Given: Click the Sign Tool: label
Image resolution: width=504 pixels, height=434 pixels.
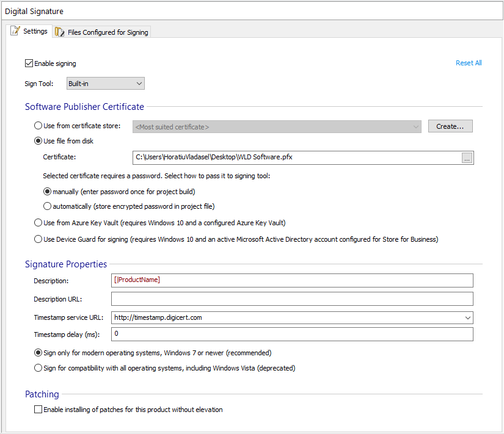Looking at the screenshot, I should coord(39,84).
